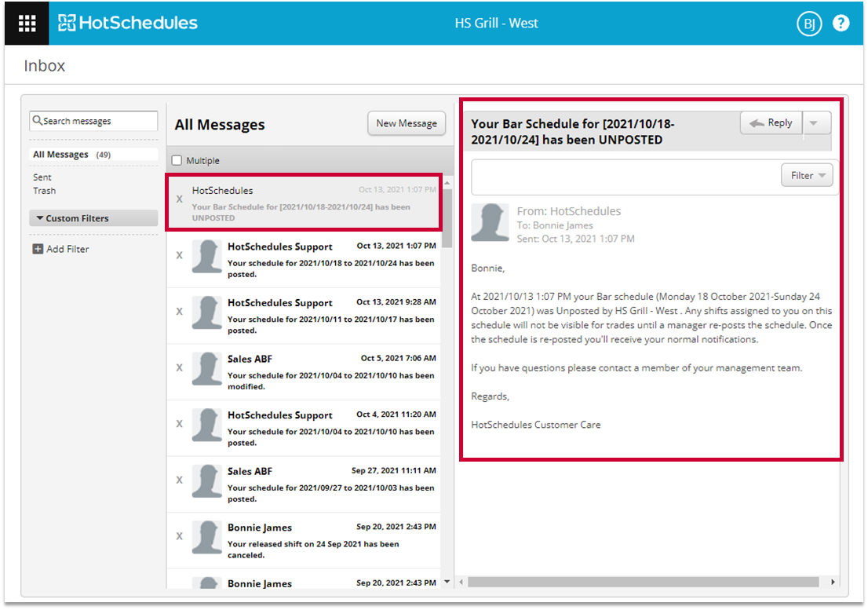Viewport: 868px width, 610px height.
Task: Click the Search messages input field
Action: click(x=98, y=121)
